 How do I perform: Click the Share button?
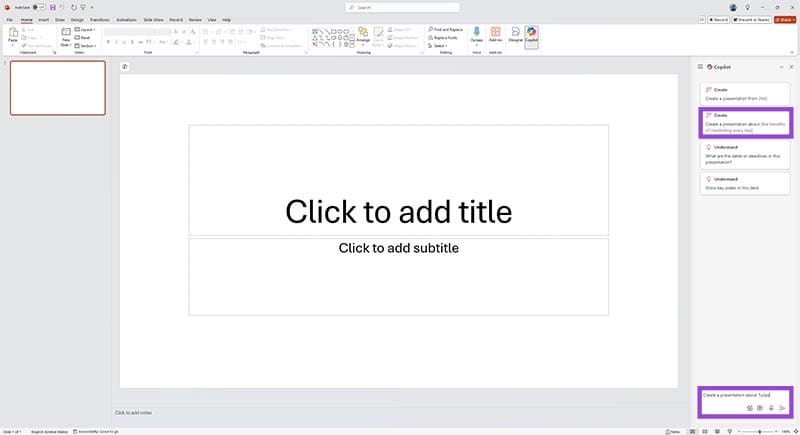pyautogui.click(x=785, y=20)
